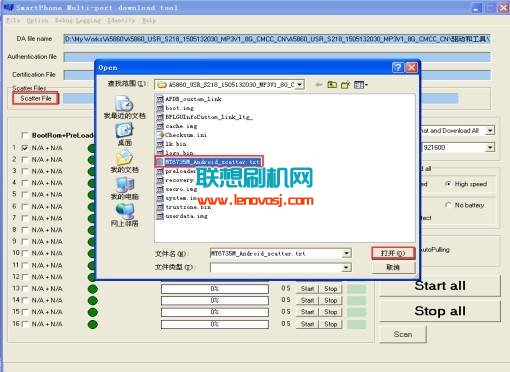
Task: Select the cache.img file
Action: pos(177,126)
